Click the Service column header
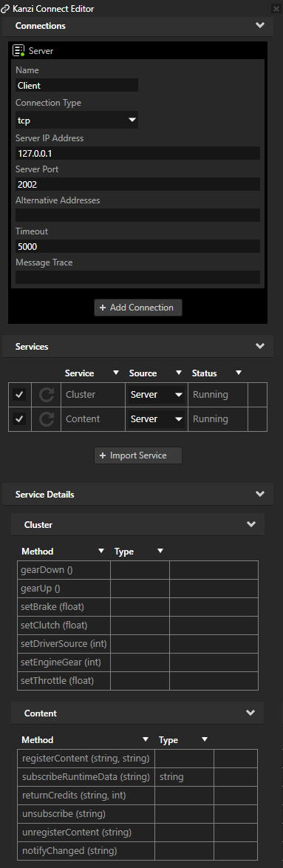The height and width of the screenshot is (868, 283). click(79, 373)
